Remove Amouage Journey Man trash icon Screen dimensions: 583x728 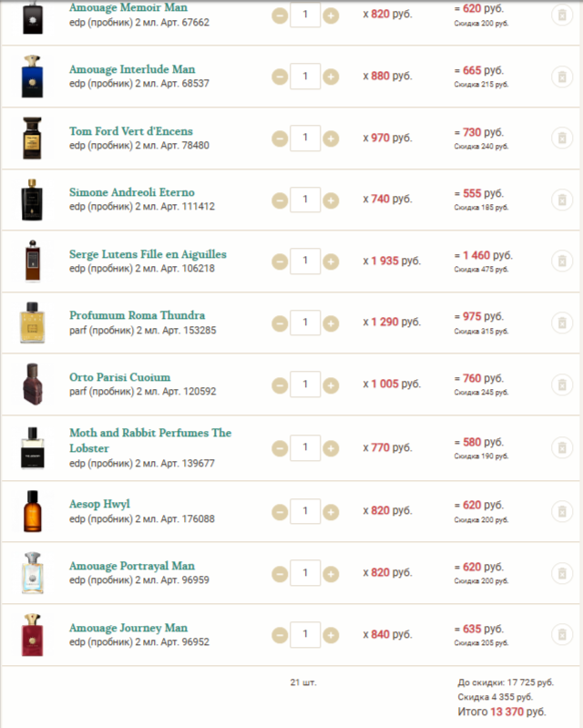[562, 634]
